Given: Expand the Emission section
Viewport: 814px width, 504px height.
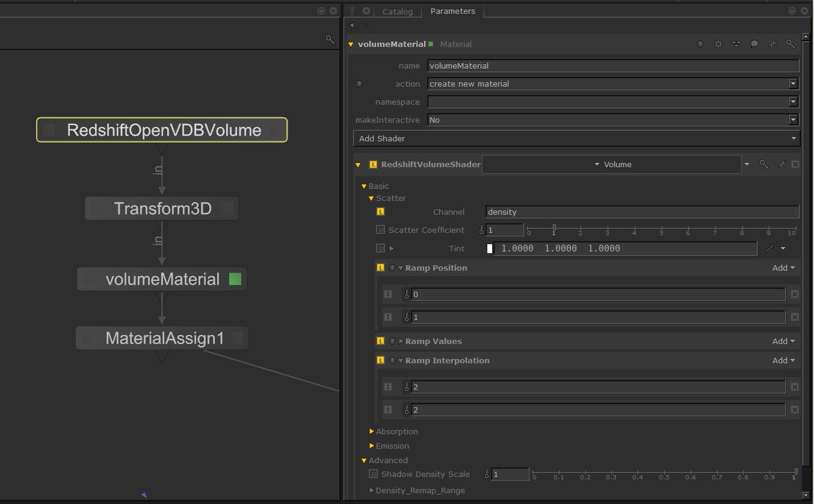Looking at the screenshot, I should (372, 446).
